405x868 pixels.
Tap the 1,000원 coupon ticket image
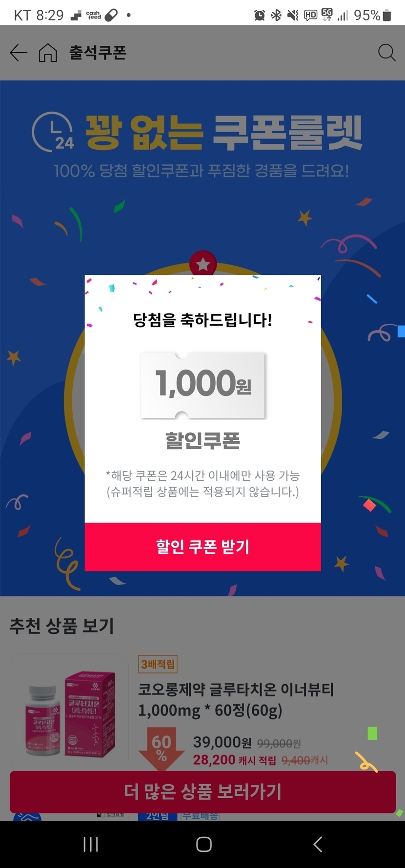tap(203, 384)
